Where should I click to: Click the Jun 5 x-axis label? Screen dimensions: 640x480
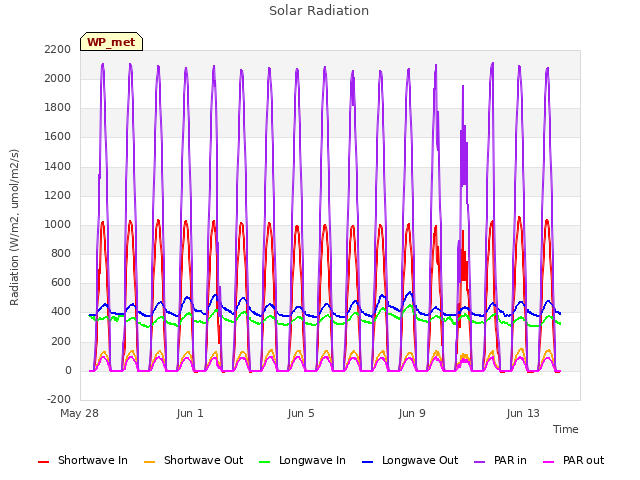[301, 413]
